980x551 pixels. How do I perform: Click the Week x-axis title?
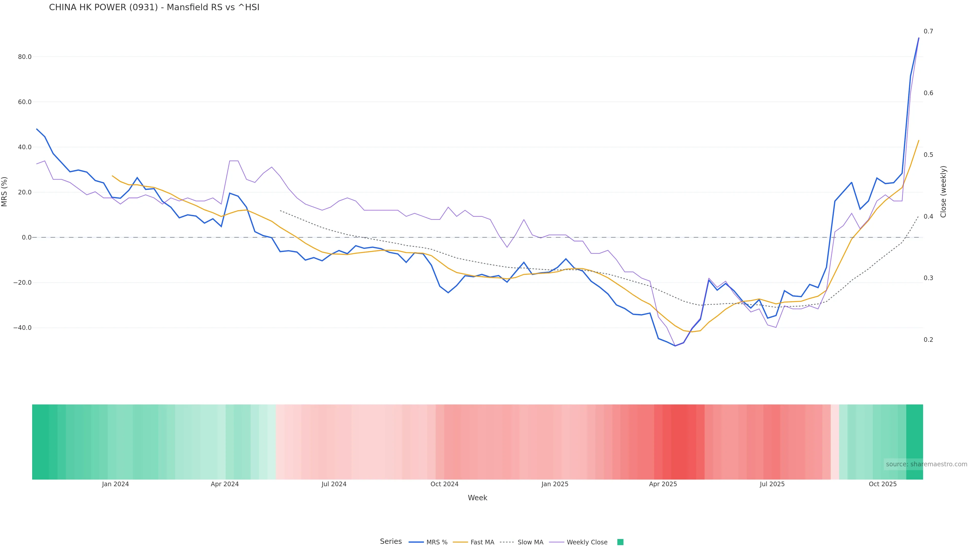click(x=477, y=498)
